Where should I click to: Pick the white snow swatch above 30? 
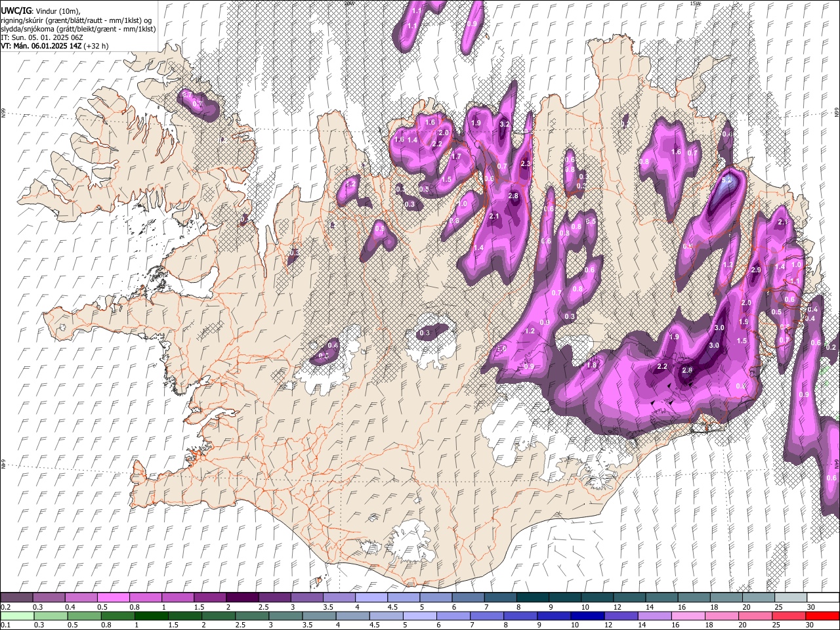click(822, 597)
